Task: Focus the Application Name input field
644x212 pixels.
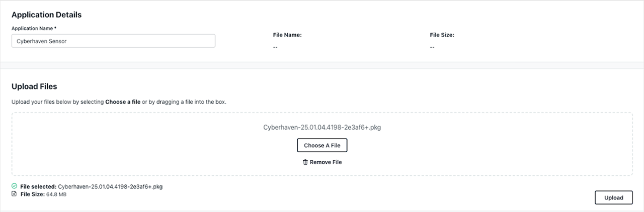Action: coord(113,41)
